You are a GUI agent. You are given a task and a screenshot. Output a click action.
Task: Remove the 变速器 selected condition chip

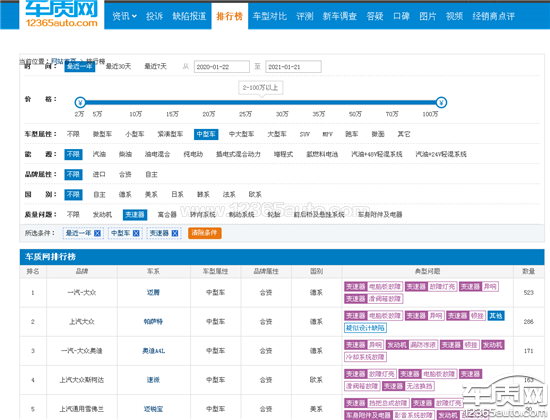point(175,233)
